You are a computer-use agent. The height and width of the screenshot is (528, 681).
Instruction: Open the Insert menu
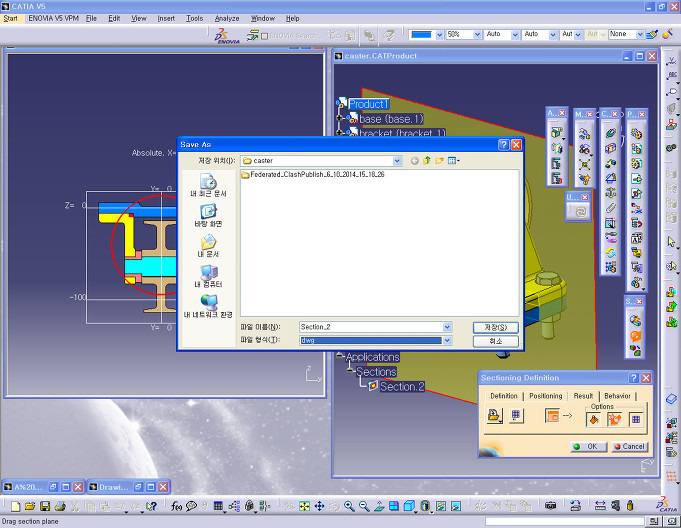[166, 19]
